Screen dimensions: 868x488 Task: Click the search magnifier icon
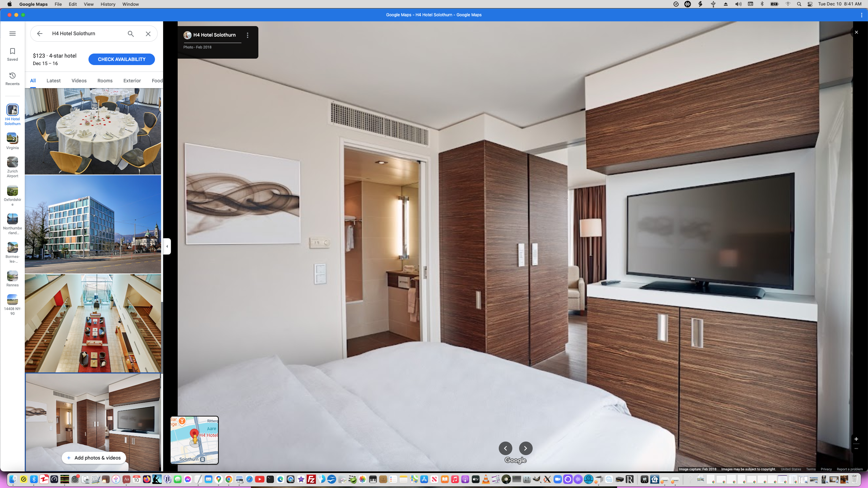(x=131, y=34)
